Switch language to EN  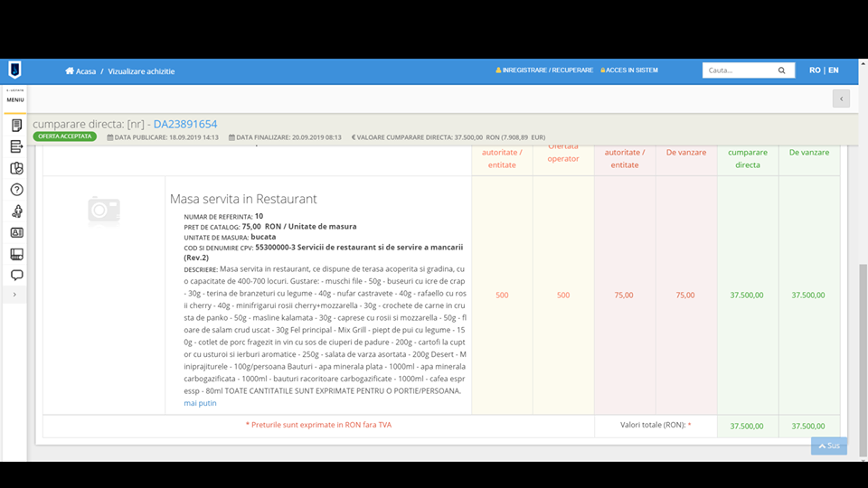coord(833,70)
